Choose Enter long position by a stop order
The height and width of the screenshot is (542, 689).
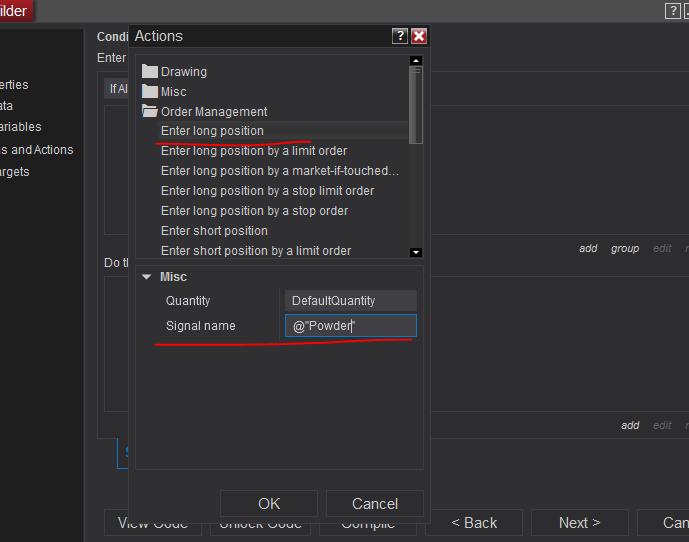[254, 211]
